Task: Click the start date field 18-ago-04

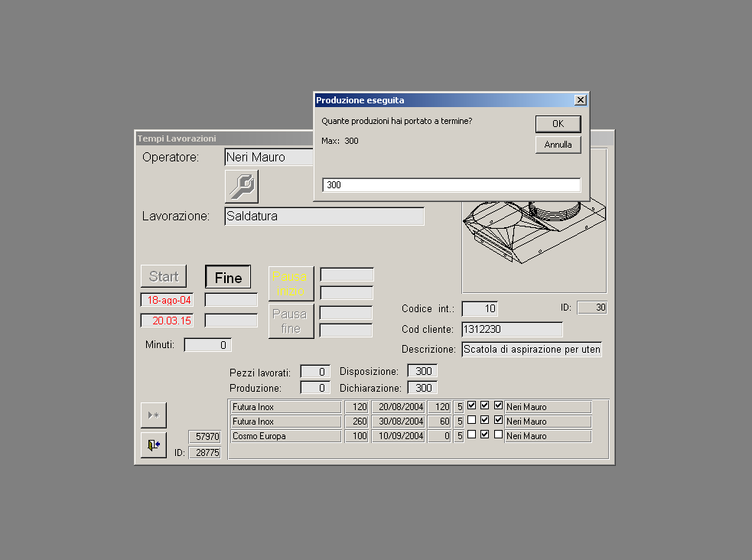Action: 167,300
